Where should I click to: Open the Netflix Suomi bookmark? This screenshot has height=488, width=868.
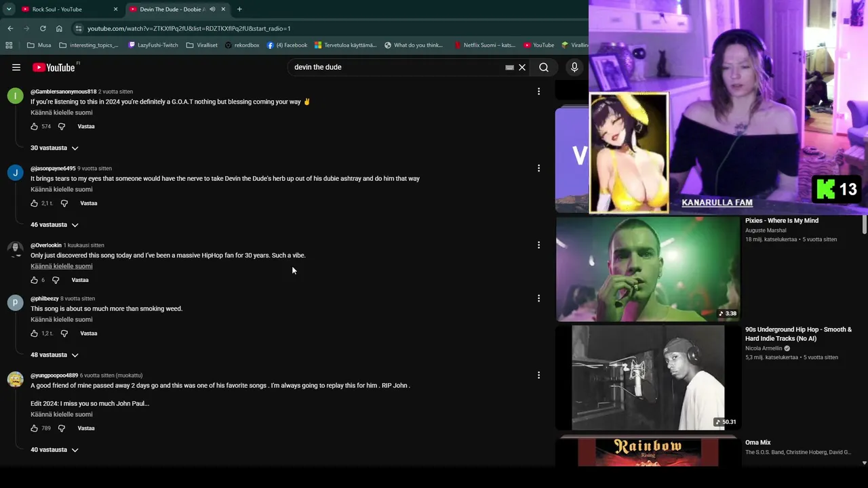(485, 45)
